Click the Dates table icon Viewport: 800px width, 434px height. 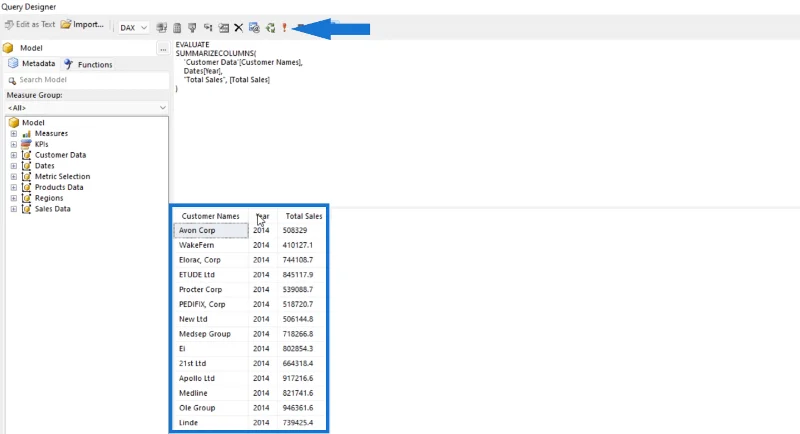click(27, 166)
